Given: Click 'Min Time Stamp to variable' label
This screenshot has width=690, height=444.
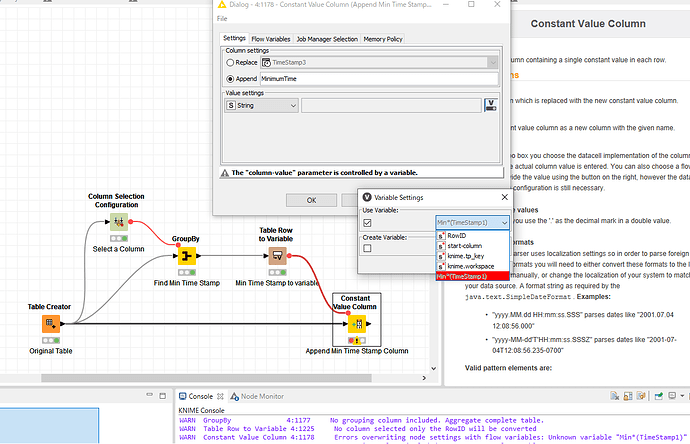Looking at the screenshot, I should [277, 283].
